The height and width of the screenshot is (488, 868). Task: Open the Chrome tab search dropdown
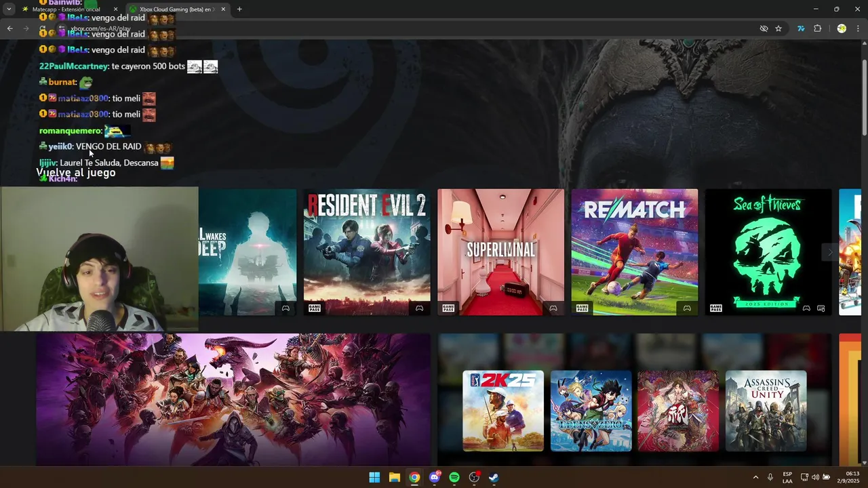point(9,9)
